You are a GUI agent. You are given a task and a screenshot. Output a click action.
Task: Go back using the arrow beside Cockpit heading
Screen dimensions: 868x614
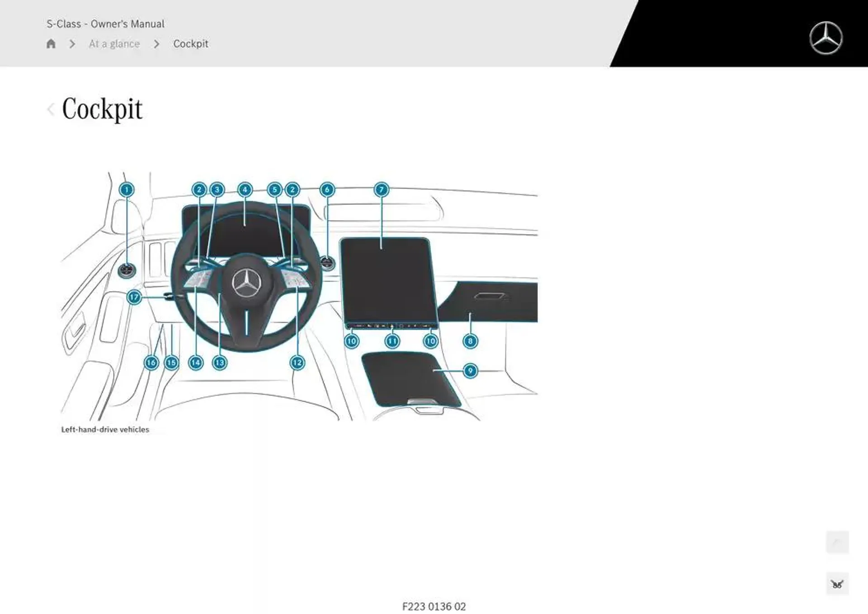51,109
